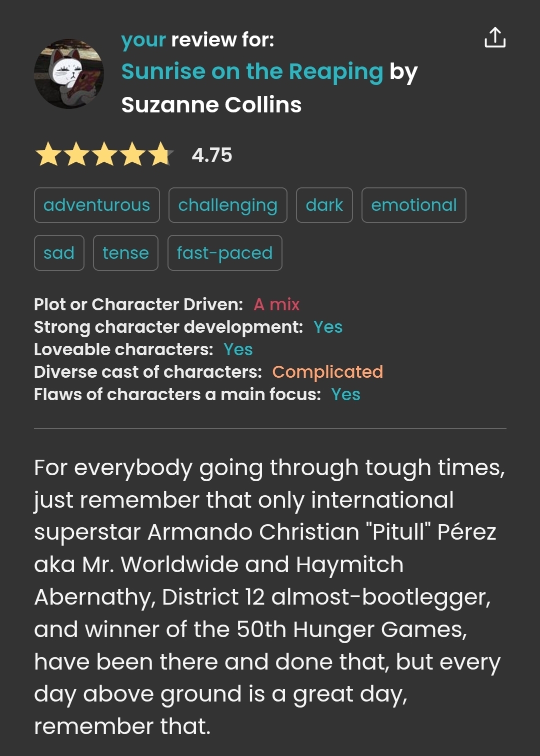Viewport: 540px width, 756px height.
Task: Click the "Complicated" diverse cast answer
Action: click(x=327, y=372)
